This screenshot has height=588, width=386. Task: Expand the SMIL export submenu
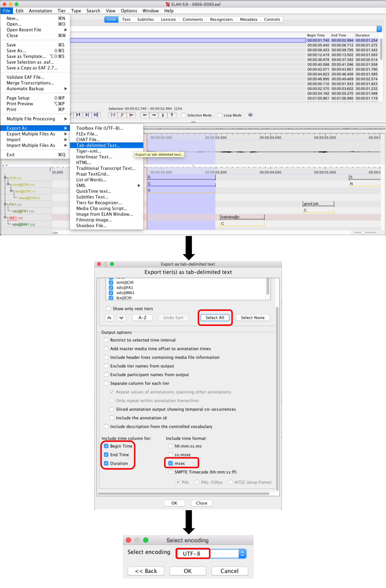139,186
